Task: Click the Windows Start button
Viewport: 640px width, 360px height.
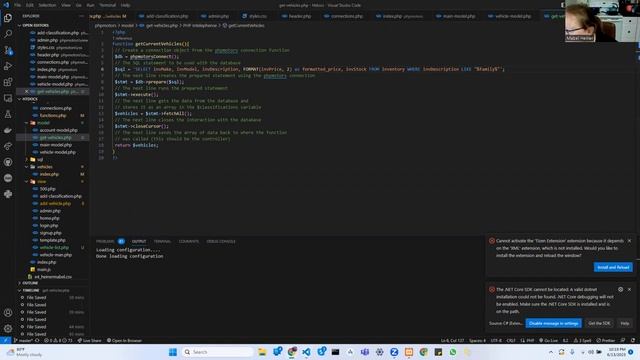Action: [173, 352]
